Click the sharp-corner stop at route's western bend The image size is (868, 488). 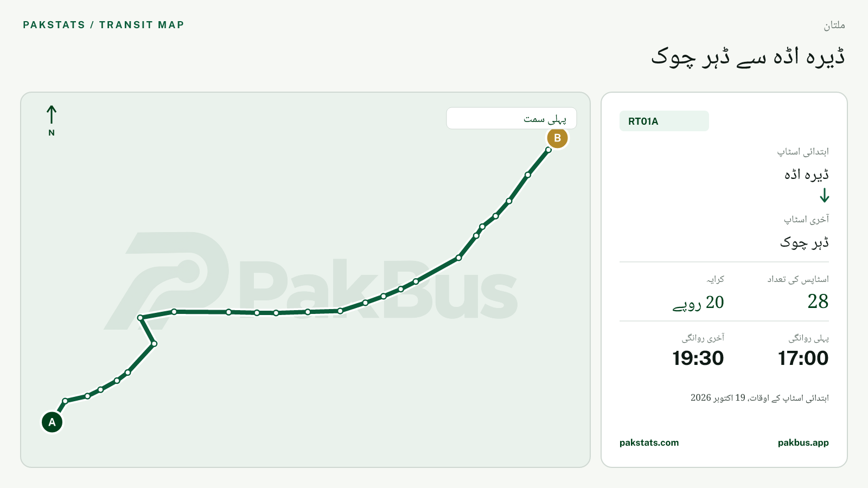click(x=140, y=318)
